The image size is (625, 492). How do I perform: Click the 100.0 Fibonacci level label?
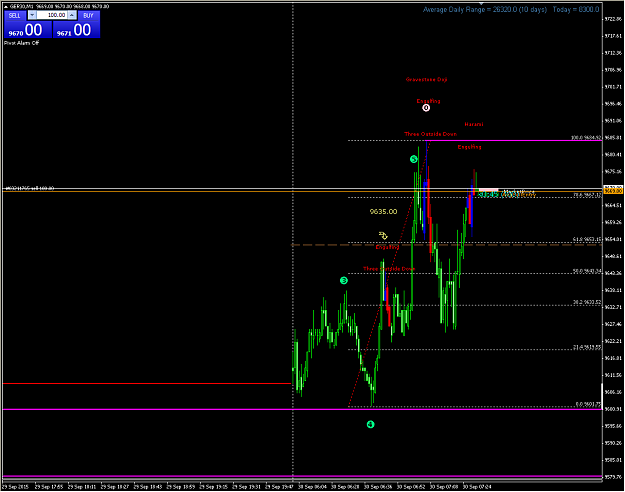click(x=586, y=138)
